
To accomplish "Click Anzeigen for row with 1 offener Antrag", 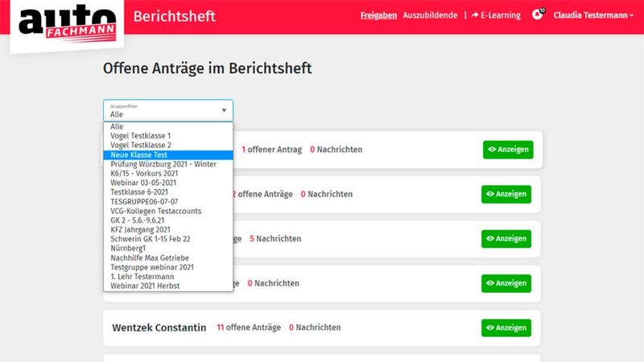I will [508, 150].
